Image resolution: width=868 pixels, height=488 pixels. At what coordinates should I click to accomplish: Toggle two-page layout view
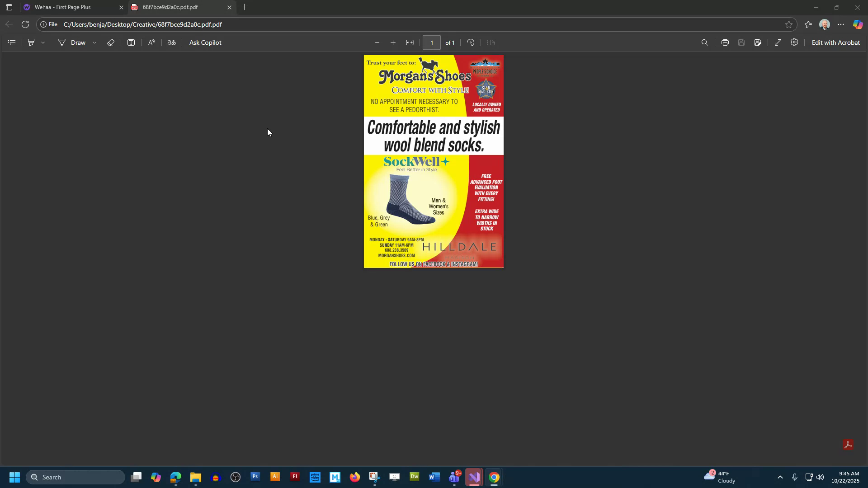[491, 42]
